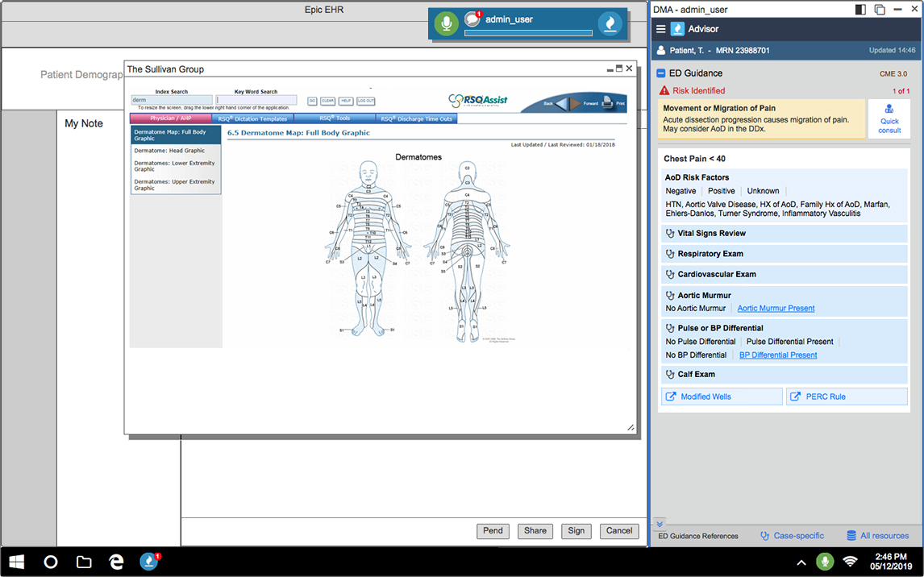Select No BP Differential option
Viewport: 924px width, 577px height.
pos(696,355)
